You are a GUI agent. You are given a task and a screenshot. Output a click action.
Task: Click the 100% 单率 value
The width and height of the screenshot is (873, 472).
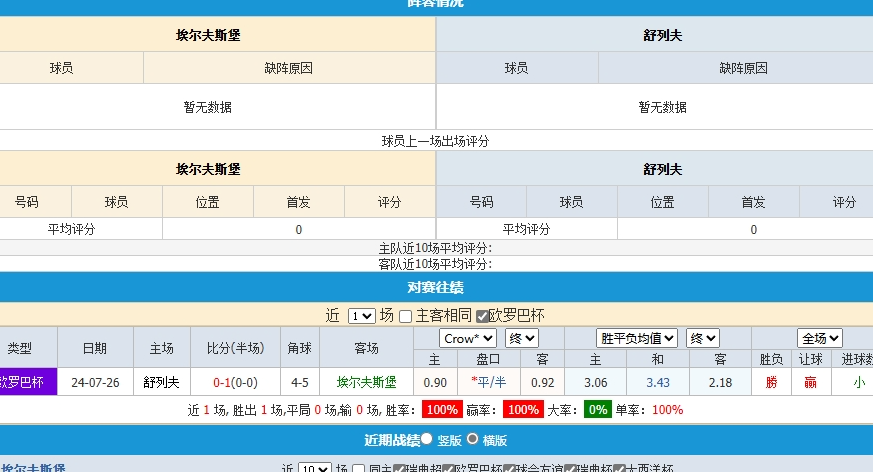668,410
